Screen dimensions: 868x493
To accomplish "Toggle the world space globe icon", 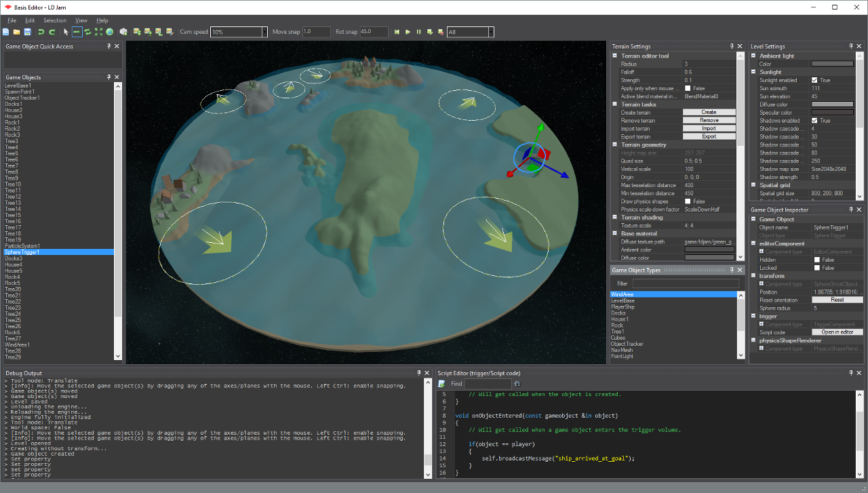I will [x=109, y=32].
